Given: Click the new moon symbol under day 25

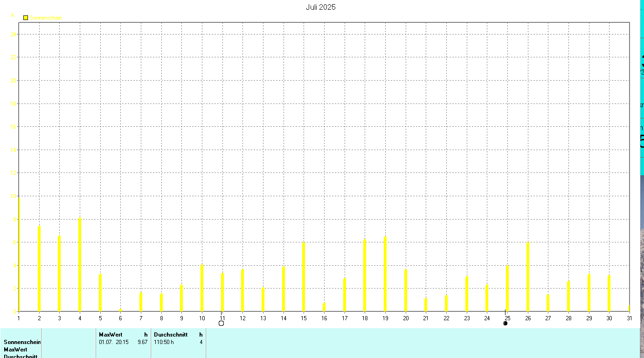Looking at the screenshot, I should [x=505, y=323].
